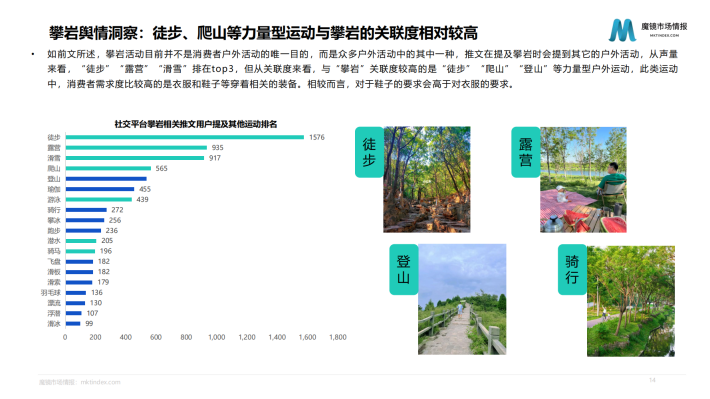This screenshot has height=399, width=710.
Task: Select the 登山 teal label tag
Action: pos(403,269)
